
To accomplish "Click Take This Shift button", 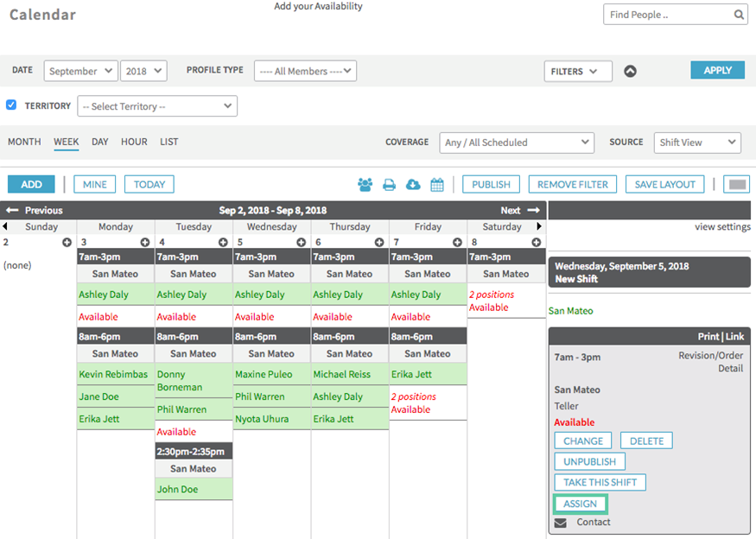I will pos(600,482).
